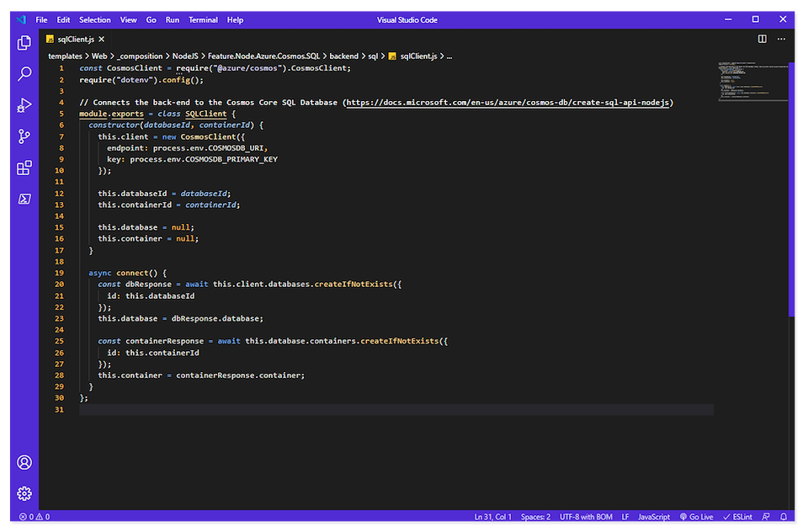
Task: Click the empty line 31 in the editor
Action: (396, 410)
